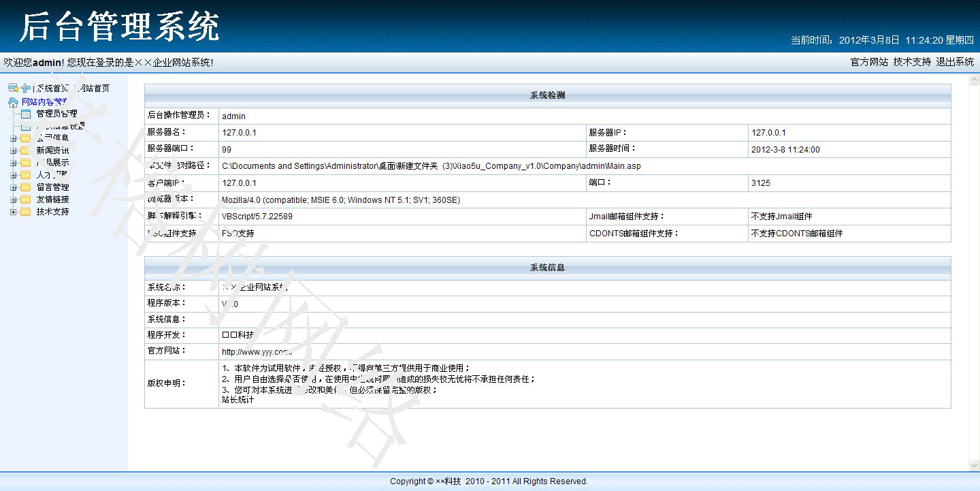
Task: Open the tree item below 管理员管理
Action: point(61,126)
